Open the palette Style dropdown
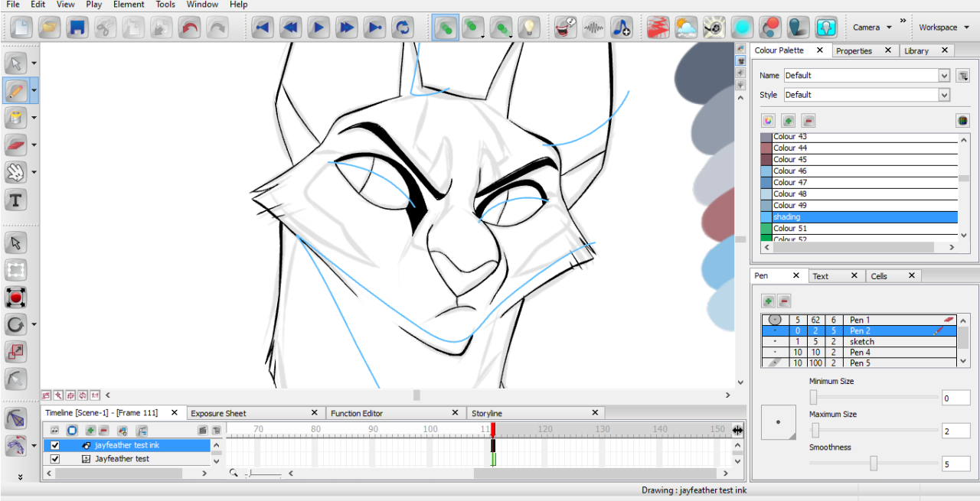The height and width of the screenshot is (501, 980). point(944,95)
